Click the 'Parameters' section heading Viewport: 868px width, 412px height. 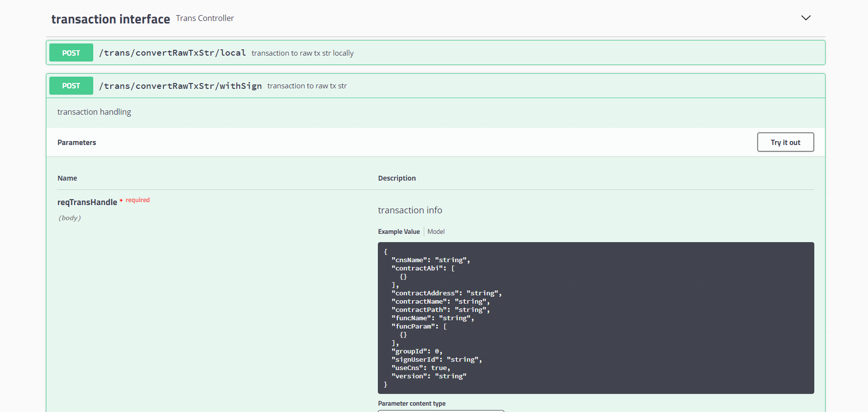tap(77, 143)
